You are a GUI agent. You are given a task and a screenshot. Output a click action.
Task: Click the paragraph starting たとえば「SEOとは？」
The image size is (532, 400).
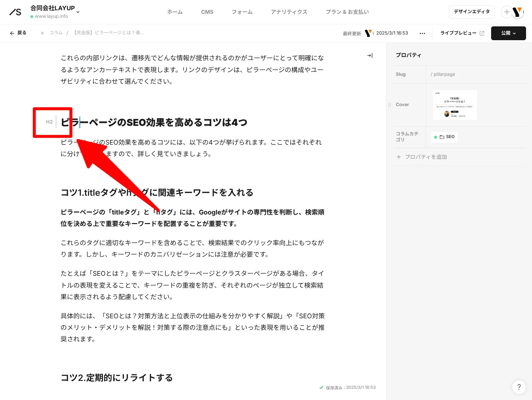coord(192,285)
